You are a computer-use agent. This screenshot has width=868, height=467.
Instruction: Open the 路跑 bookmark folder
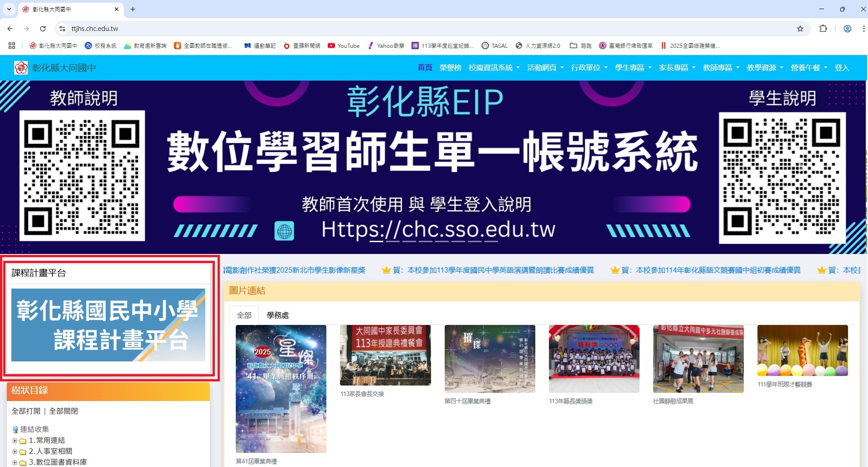click(581, 46)
